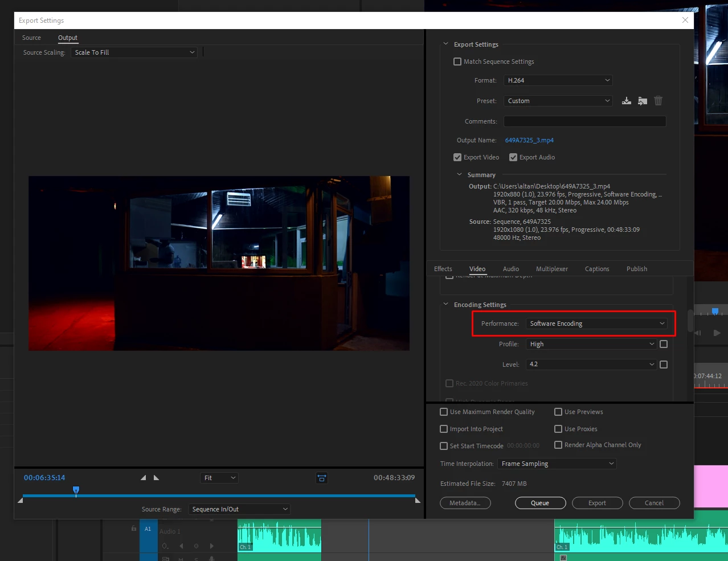Uncheck Export Audio
This screenshot has height=561, width=728.
tap(513, 157)
